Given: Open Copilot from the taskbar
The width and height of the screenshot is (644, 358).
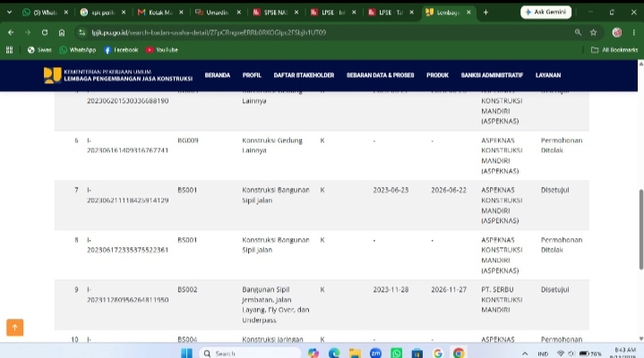Looking at the screenshot, I should pyautogui.click(x=313, y=353).
